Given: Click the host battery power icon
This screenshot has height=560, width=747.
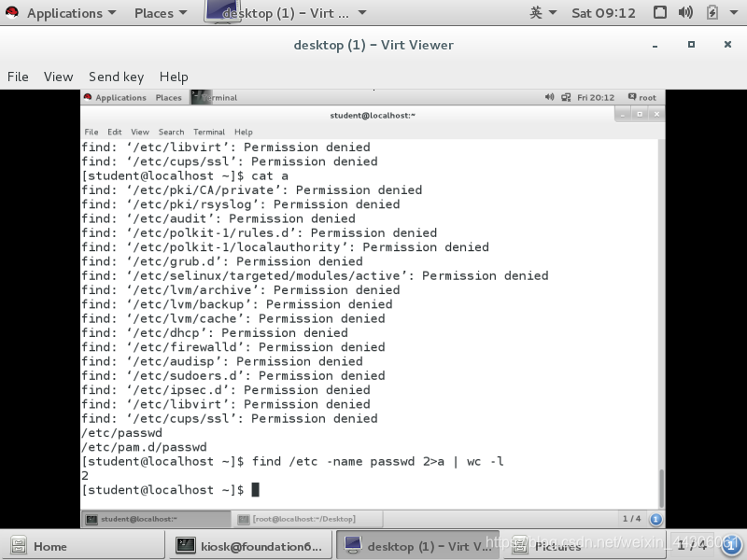Looking at the screenshot, I should tap(712, 12).
